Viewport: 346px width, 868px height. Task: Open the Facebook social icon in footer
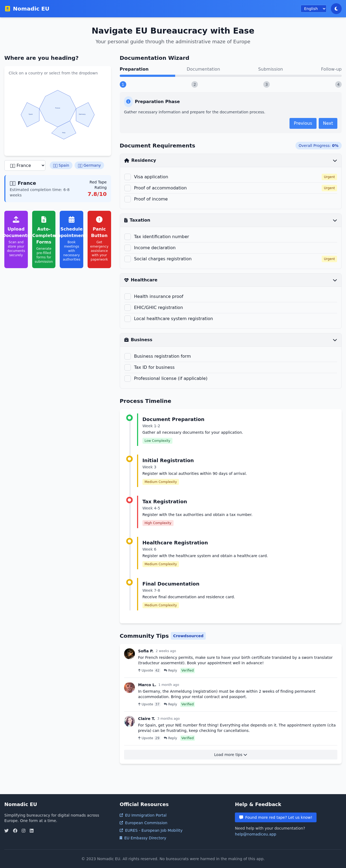click(15, 831)
